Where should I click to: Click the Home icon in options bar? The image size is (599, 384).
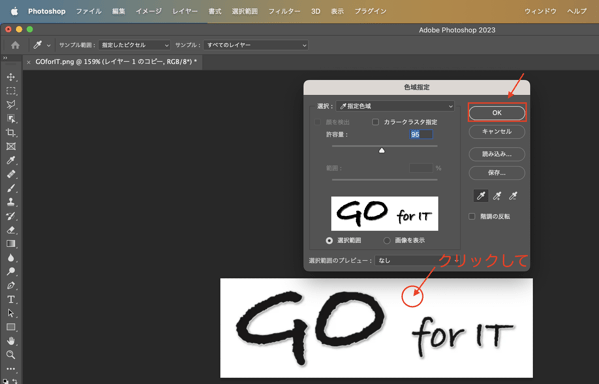tap(15, 45)
